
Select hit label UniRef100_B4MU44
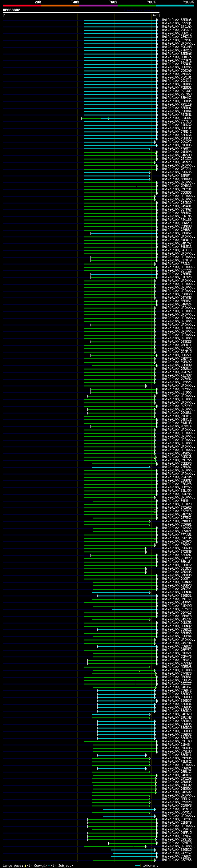click(176, 501)
